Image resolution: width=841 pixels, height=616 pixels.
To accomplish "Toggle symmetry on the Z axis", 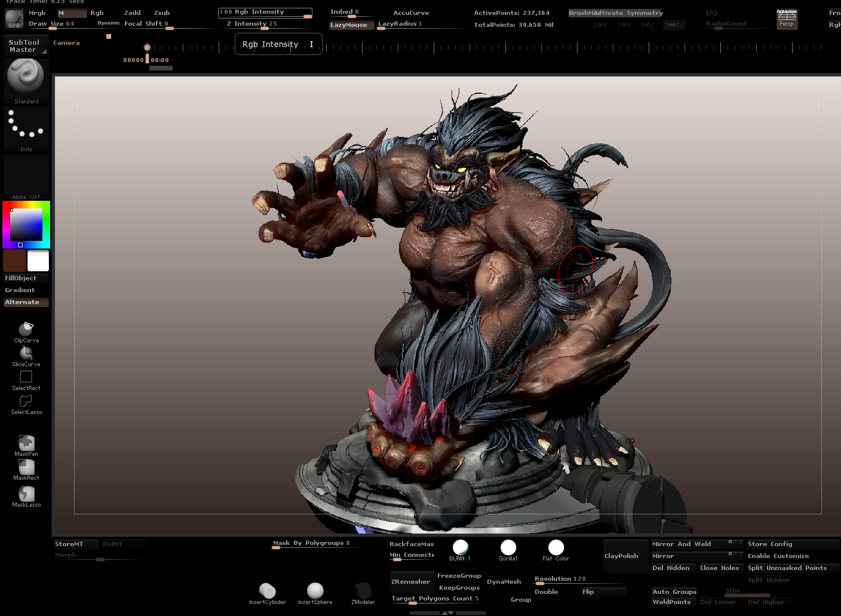I will (x=647, y=25).
